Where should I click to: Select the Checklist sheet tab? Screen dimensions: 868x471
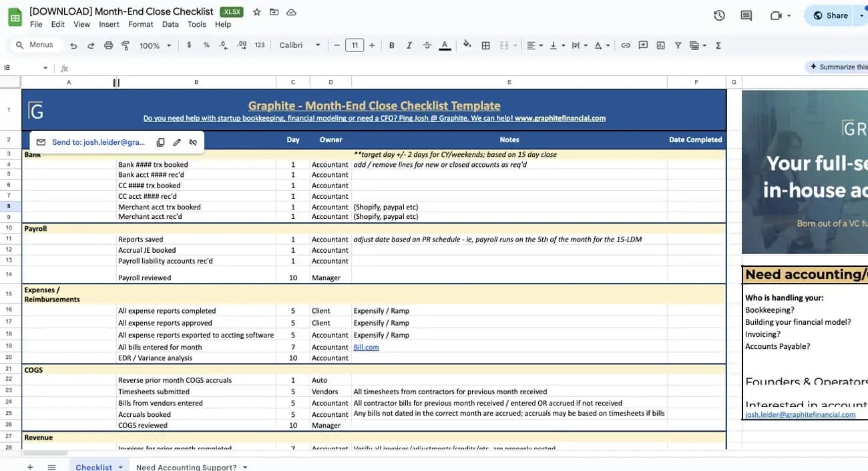click(x=94, y=467)
